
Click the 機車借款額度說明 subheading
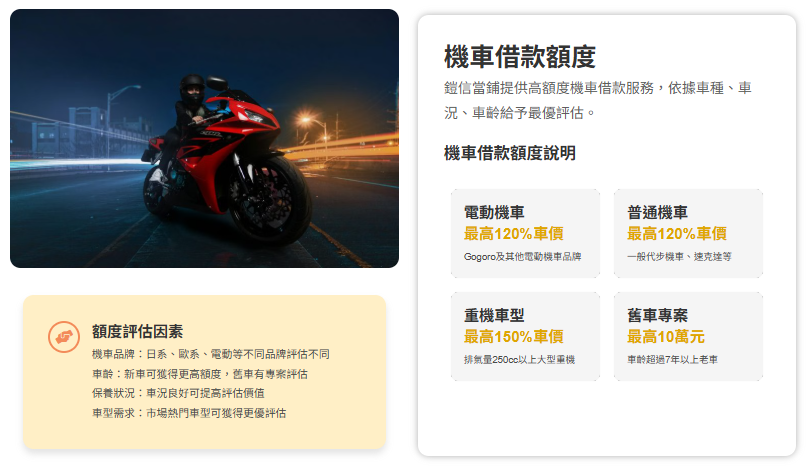click(510, 153)
